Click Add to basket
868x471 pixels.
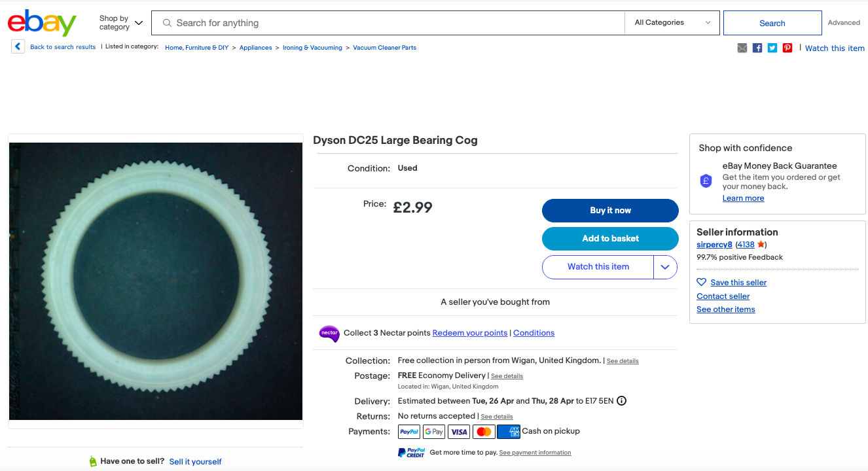(x=610, y=239)
